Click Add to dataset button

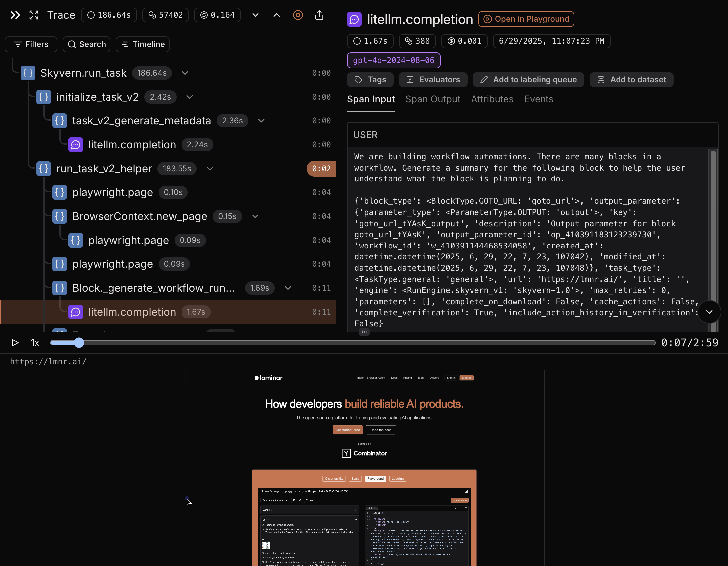pyautogui.click(x=631, y=80)
